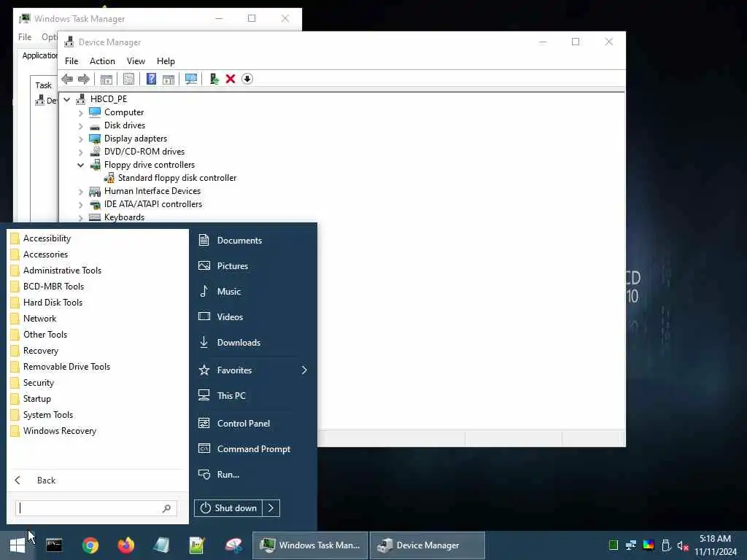The width and height of the screenshot is (747, 560).
Task: Click the Shut down button
Action: 228,508
